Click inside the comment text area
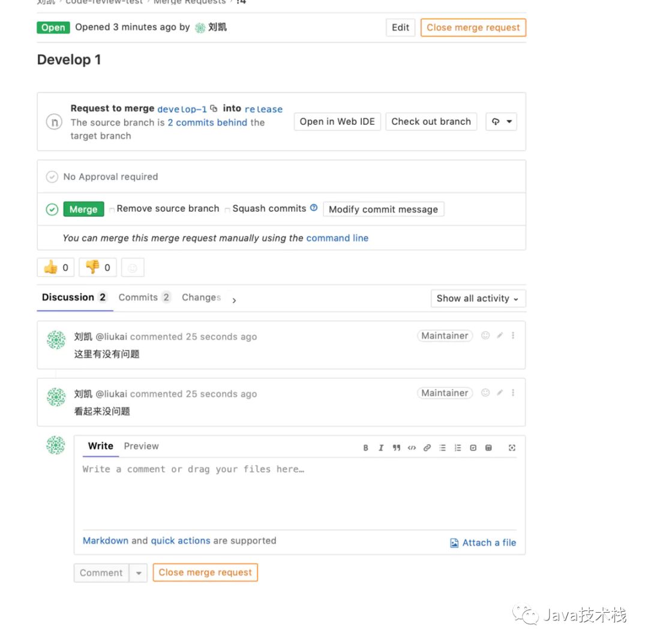The image size is (648, 644). [x=299, y=492]
